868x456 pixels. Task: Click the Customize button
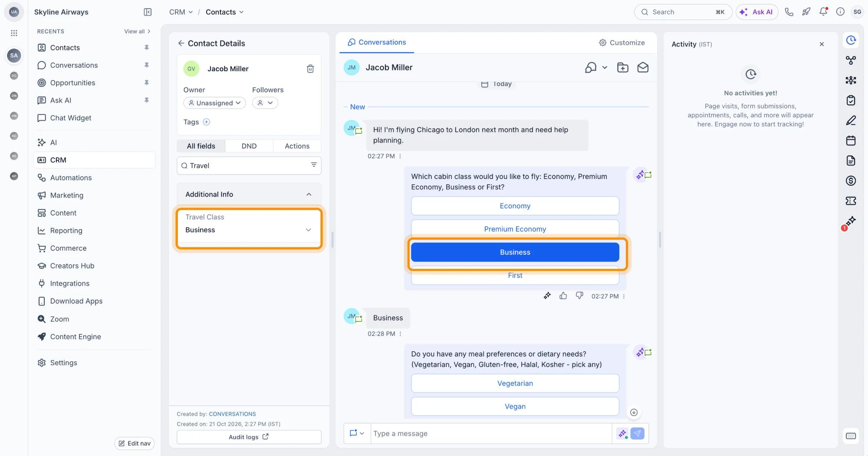[622, 43]
